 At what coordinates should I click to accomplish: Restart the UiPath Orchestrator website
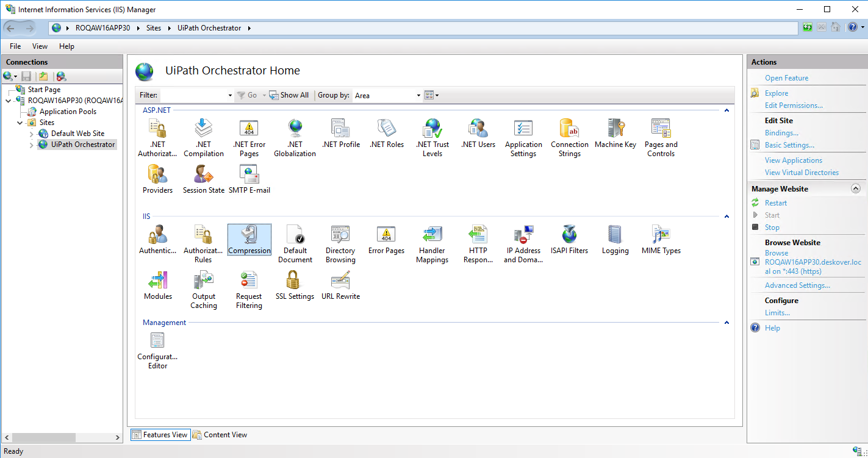(775, 202)
